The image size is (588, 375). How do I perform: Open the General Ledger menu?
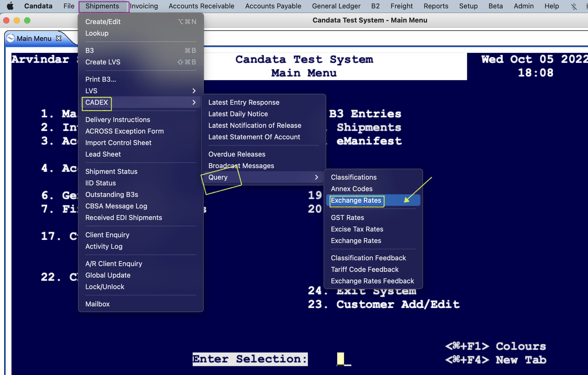coord(336,6)
